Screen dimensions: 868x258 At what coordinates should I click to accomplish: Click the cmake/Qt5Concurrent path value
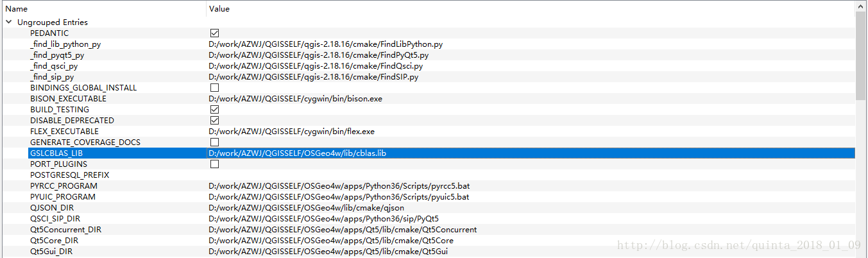pos(343,230)
